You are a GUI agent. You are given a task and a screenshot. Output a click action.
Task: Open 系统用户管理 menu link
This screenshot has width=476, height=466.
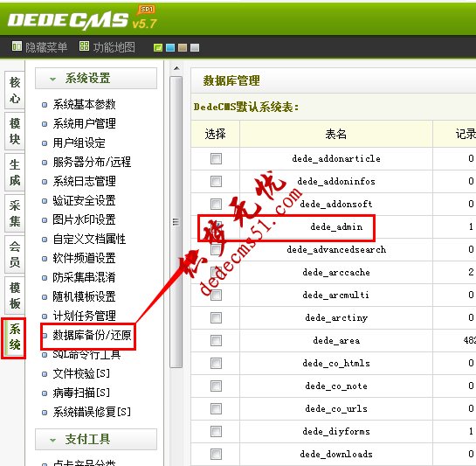tap(84, 123)
